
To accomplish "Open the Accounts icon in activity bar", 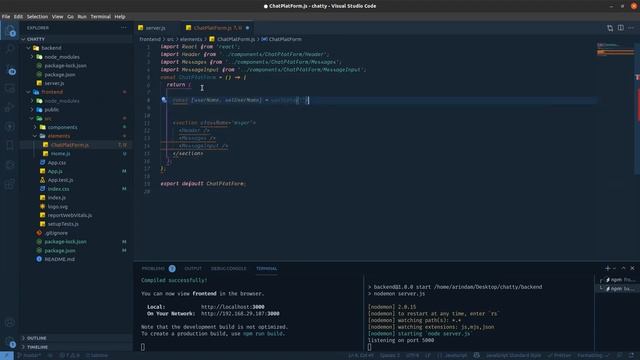I will pyautogui.click(x=10, y=322).
